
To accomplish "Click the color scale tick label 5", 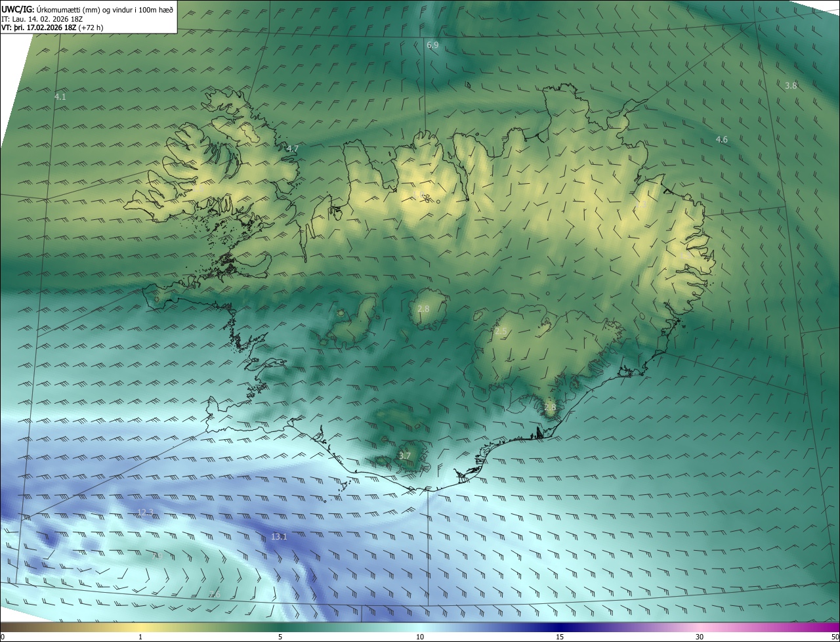I will click(280, 637).
